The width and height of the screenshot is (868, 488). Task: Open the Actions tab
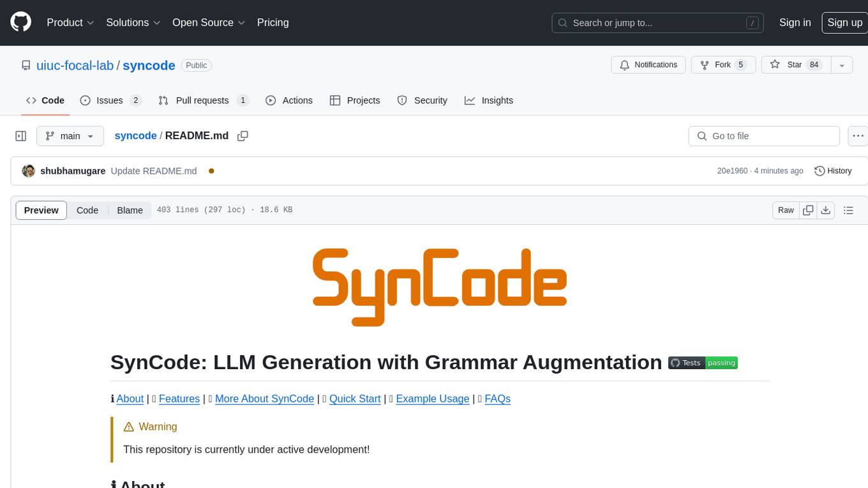click(x=289, y=100)
